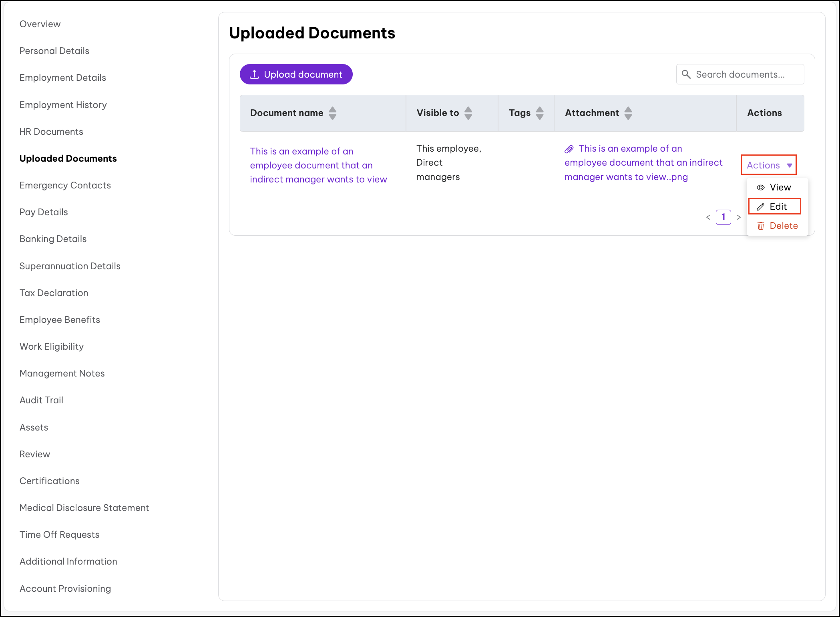
Task: Click the upload arrow icon in Upload document
Action: pos(254,74)
